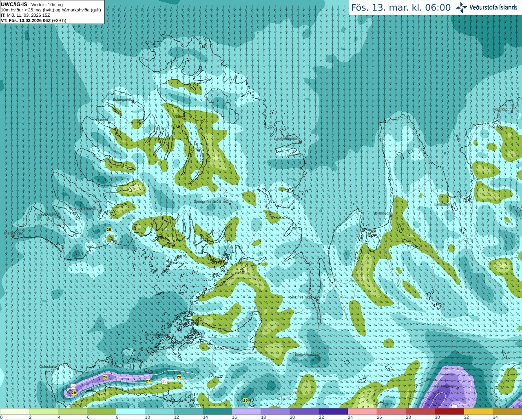Click the legend scale value 34
Viewport: 522px width, 420px height.
495,417
